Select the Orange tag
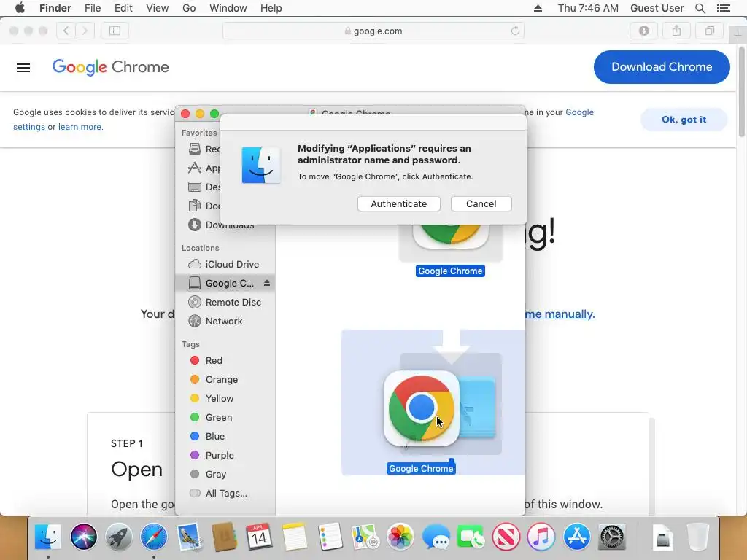747x560 pixels. click(x=225, y=379)
